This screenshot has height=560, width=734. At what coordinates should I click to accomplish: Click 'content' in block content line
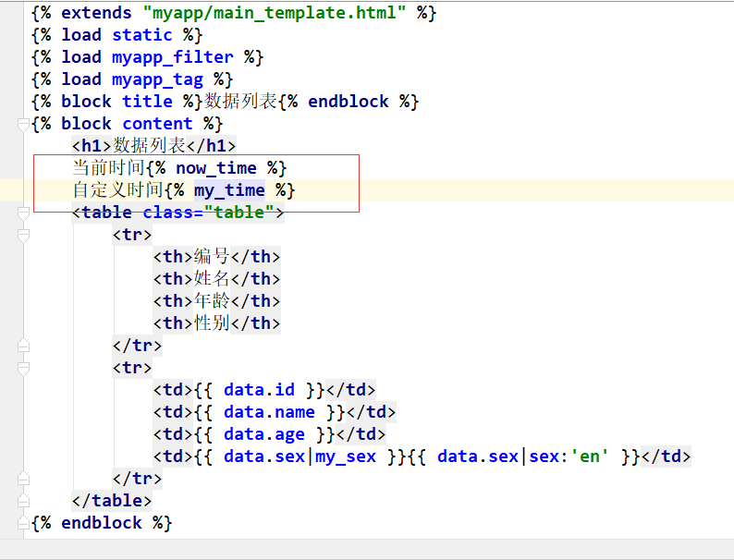pyautogui.click(x=157, y=124)
